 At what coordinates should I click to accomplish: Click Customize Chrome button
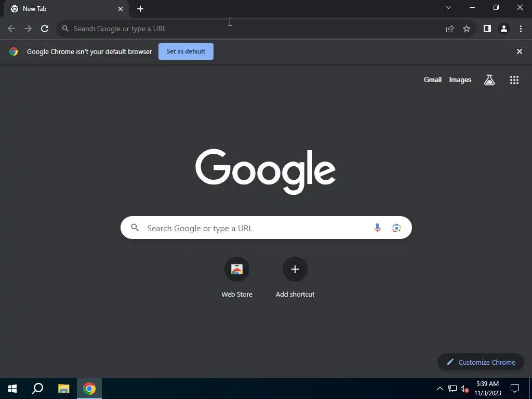(481, 362)
